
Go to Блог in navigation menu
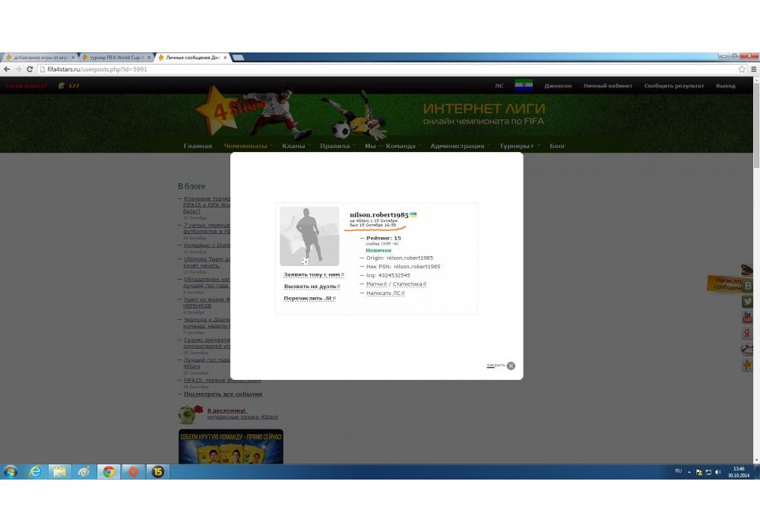pos(558,146)
